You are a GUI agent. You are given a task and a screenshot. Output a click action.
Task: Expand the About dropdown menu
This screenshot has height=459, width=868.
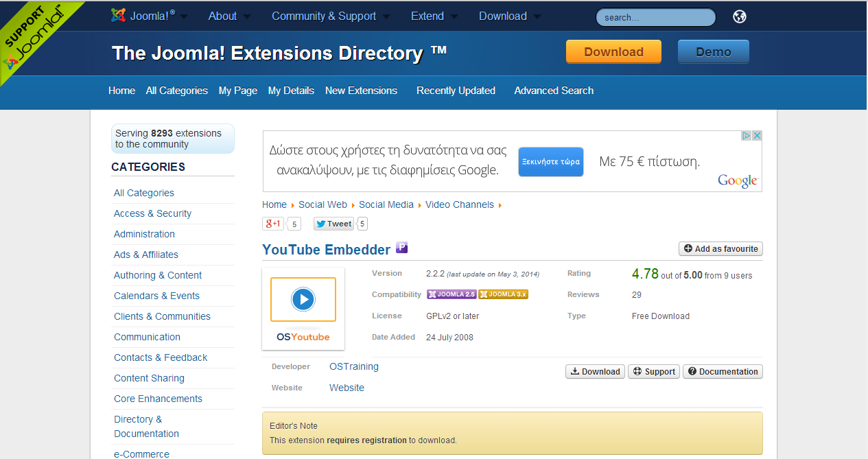(247, 16)
